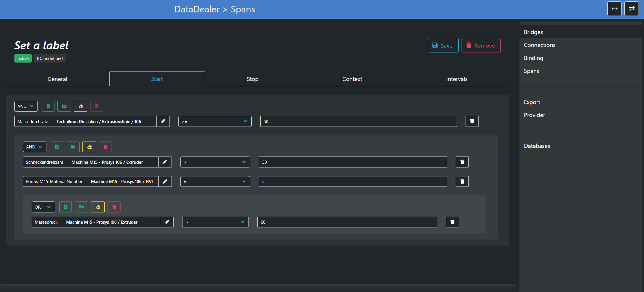
Task: Add a subgroup to the top AND group
Action: pos(64,106)
